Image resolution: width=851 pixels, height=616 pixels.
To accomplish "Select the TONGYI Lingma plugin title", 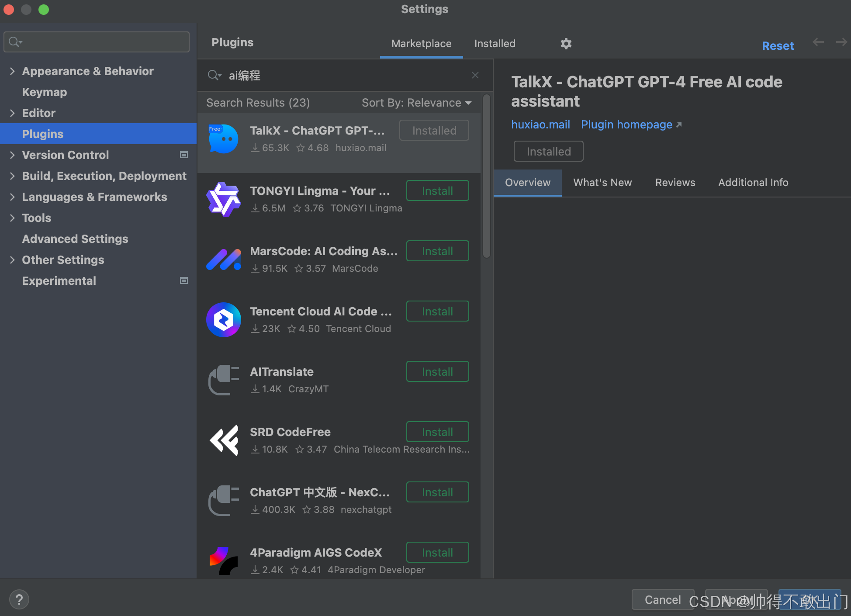I will (x=320, y=191).
